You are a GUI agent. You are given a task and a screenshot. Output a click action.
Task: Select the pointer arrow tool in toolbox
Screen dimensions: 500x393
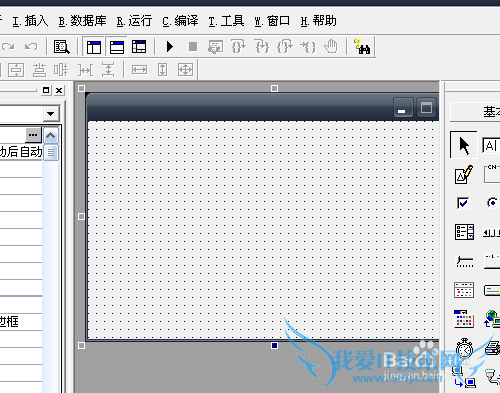(x=464, y=145)
